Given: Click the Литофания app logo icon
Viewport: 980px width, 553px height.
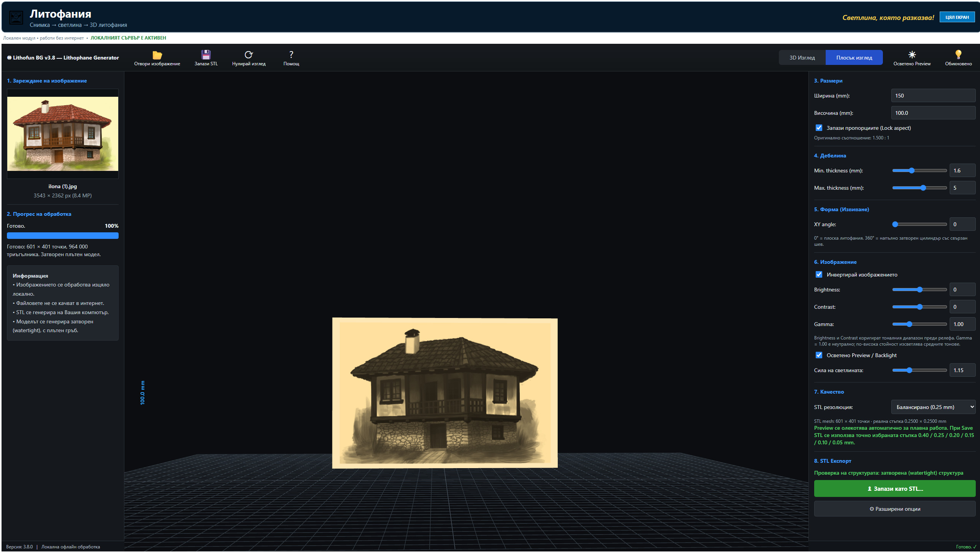Looking at the screenshot, I should [16, 18].
